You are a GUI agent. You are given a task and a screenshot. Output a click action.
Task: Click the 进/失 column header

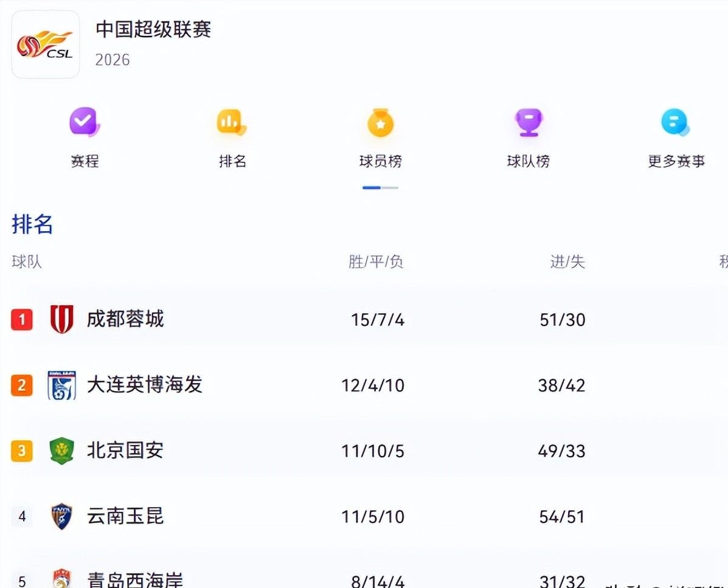click(567, 261)
